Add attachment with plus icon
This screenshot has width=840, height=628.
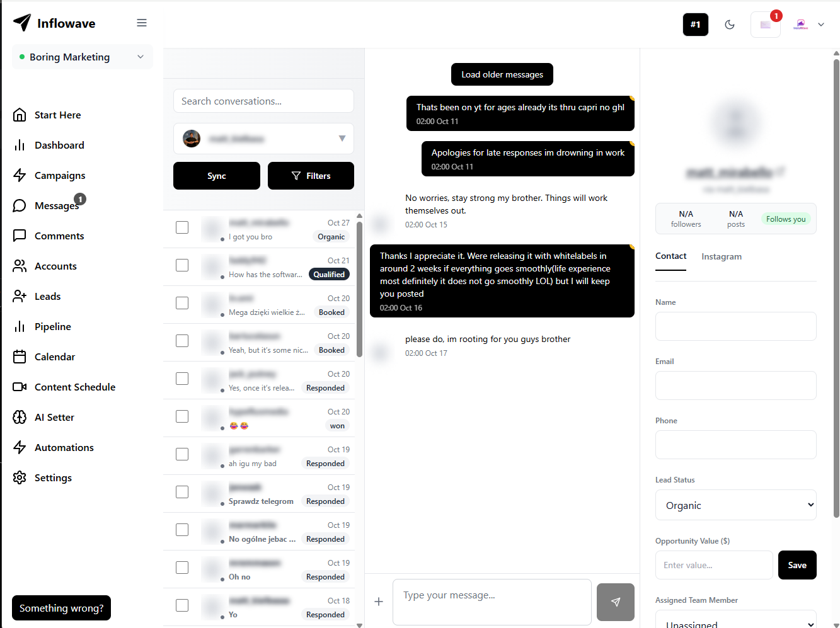379,602
